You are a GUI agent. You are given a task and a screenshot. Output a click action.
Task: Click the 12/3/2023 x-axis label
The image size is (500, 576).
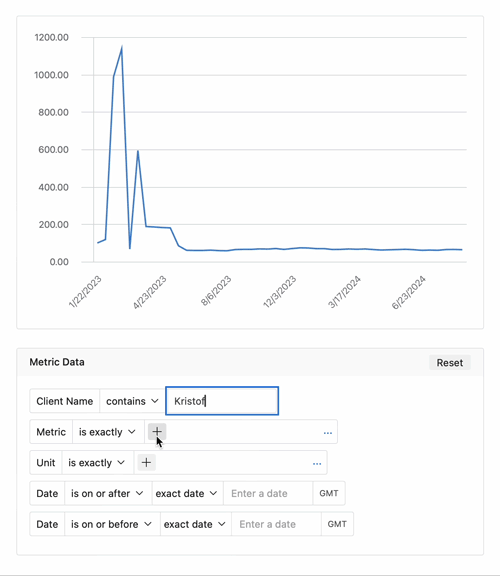coord(280,292)
